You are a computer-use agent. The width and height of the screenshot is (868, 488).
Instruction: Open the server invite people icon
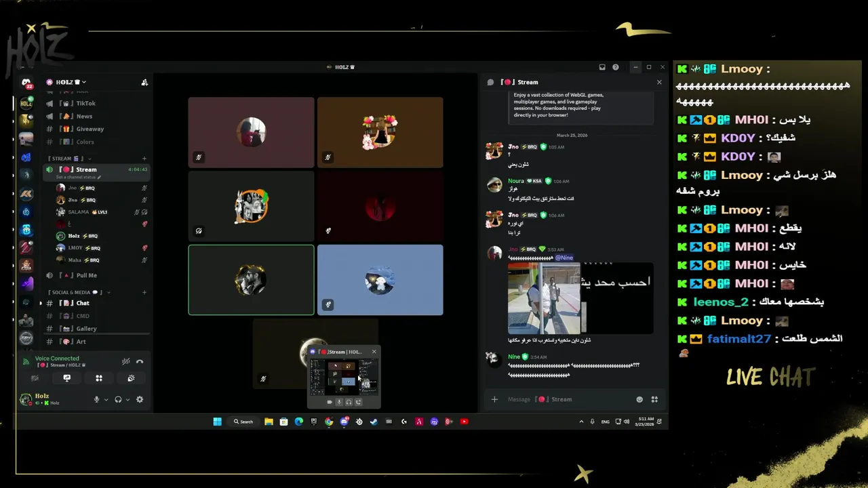[x=144, y=82]
